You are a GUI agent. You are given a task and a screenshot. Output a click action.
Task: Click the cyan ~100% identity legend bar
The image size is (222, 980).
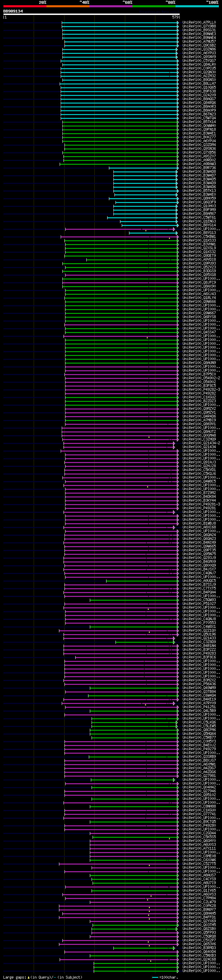pyautogui.click(x=197, y=6)
